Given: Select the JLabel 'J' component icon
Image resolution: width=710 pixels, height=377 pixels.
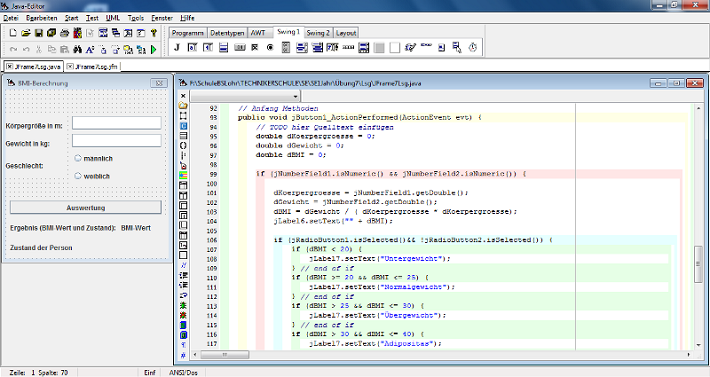Looking at the screenshot, I should tap(177, 47).
